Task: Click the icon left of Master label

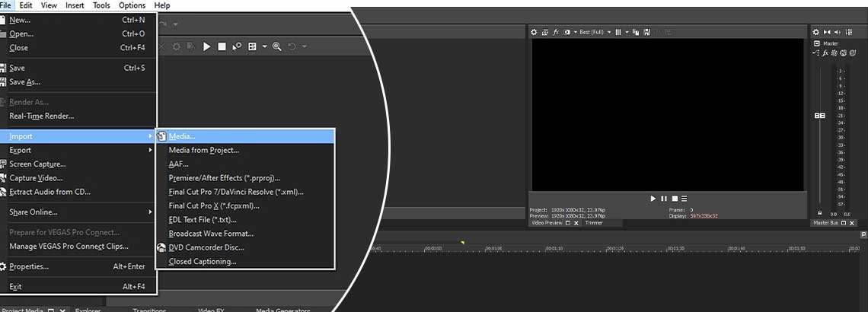Action: pos(816,43)
